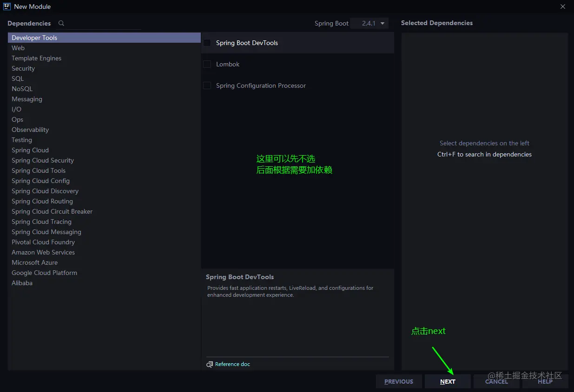
Task: Choose the Ops category
Action: [x=104, y=119]
